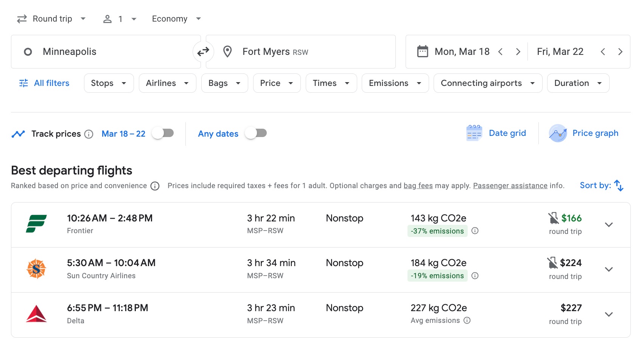Click the Frontier airline logo
The height and width of the screenshot is (349, 644).
[37, 224]
